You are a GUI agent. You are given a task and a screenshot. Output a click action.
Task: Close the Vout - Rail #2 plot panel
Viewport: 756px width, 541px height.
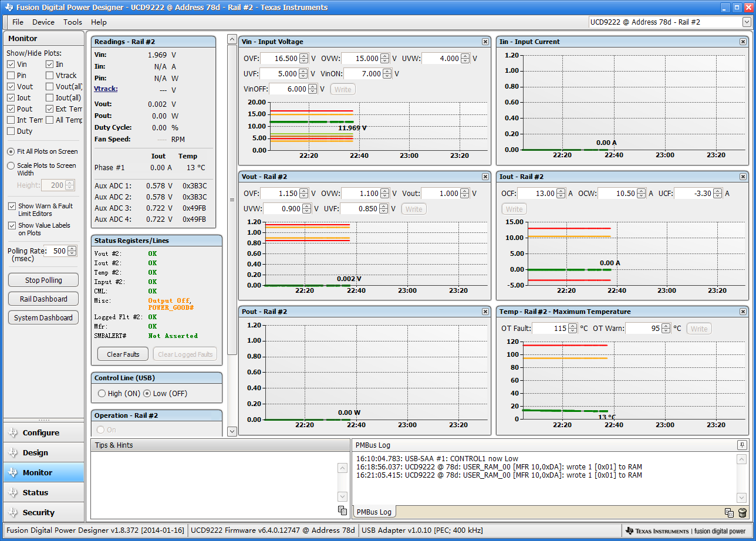[485, 177]
